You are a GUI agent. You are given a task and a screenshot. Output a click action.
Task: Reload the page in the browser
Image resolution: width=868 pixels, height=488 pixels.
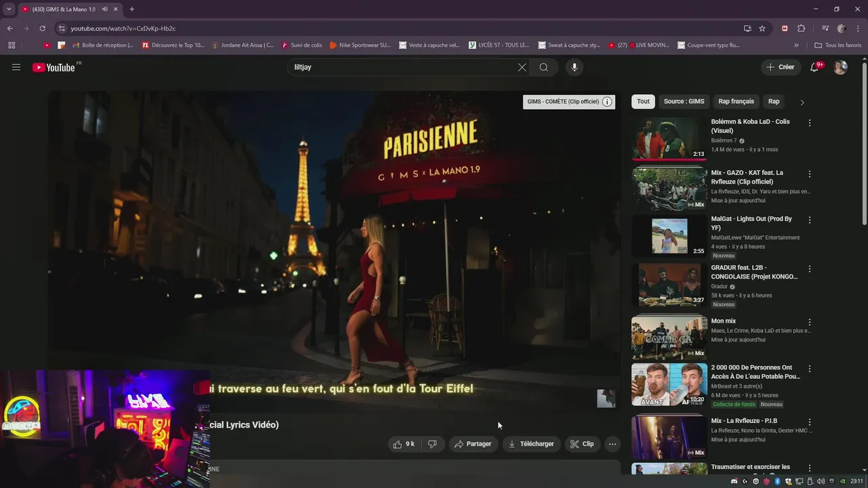[x=42, y=28]
